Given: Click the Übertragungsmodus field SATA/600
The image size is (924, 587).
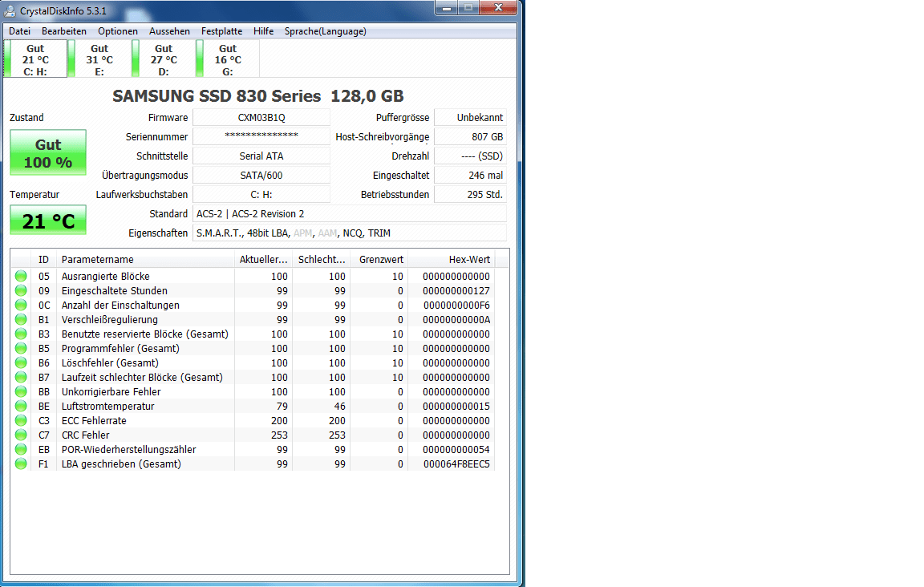Looking at the screenshot, I should tap(261, 175).
